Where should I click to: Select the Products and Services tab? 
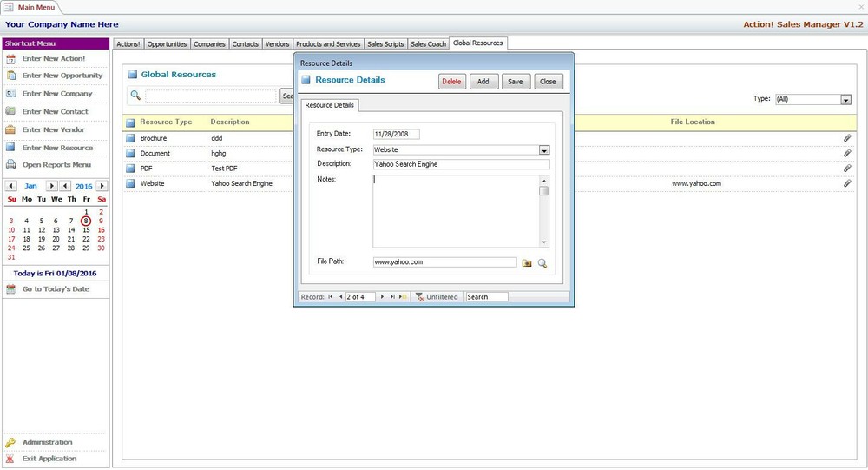point(328,43)
